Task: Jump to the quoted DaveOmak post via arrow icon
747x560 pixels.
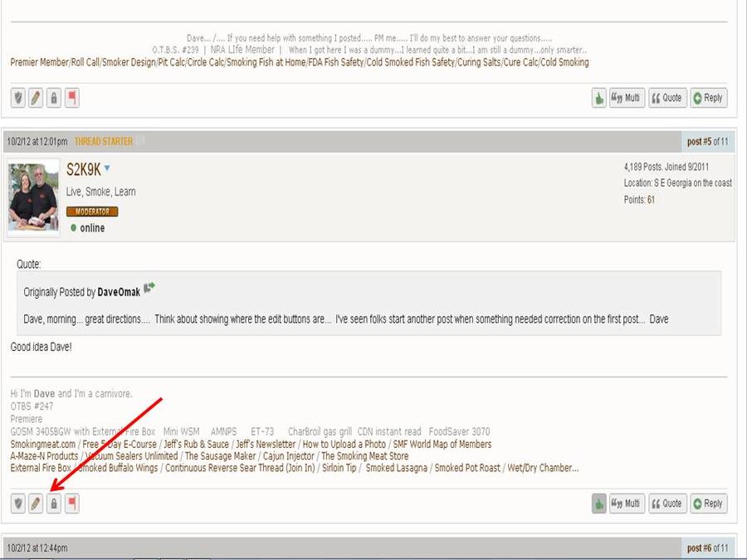Action: pyautogui.click(x=149, y=289)
